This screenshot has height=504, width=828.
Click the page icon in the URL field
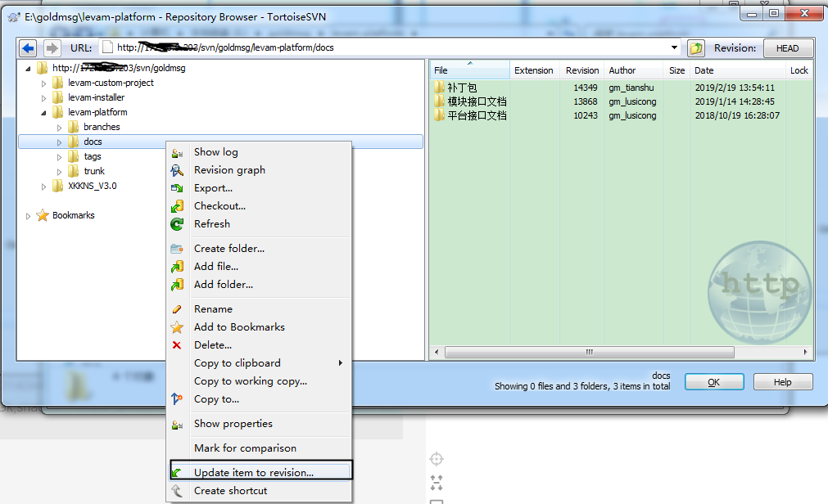point(108,47)
